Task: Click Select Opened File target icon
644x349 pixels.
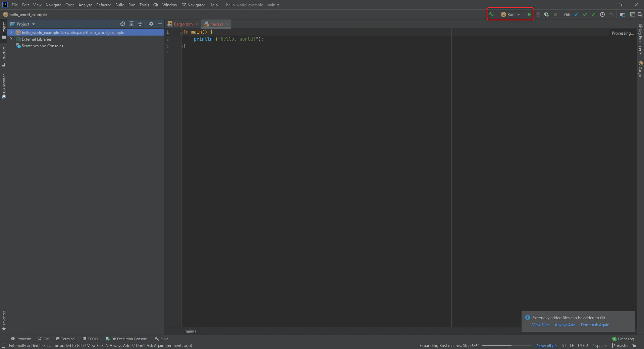Action: (x=123, y=24)
